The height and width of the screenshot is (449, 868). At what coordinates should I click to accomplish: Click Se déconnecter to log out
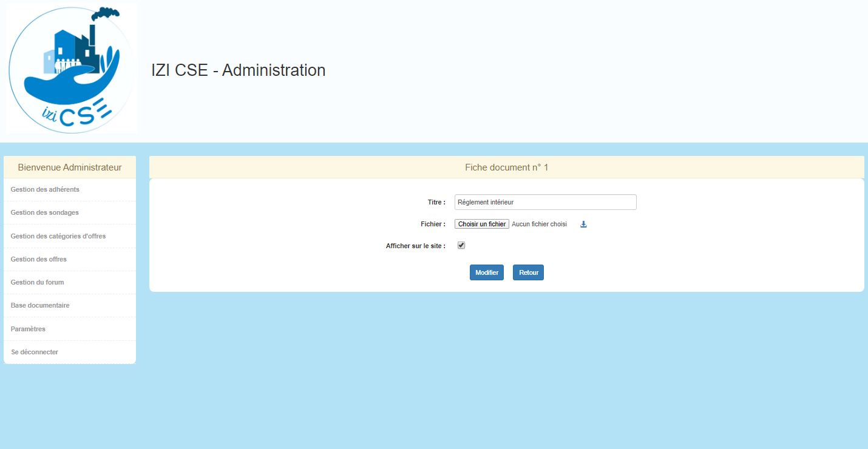[35, 352]
